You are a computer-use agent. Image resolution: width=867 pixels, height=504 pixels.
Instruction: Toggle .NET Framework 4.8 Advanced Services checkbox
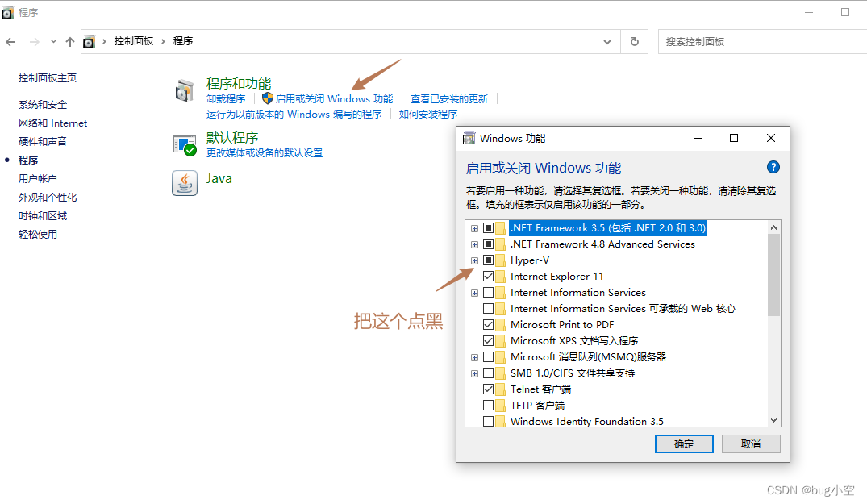[488, 244]
